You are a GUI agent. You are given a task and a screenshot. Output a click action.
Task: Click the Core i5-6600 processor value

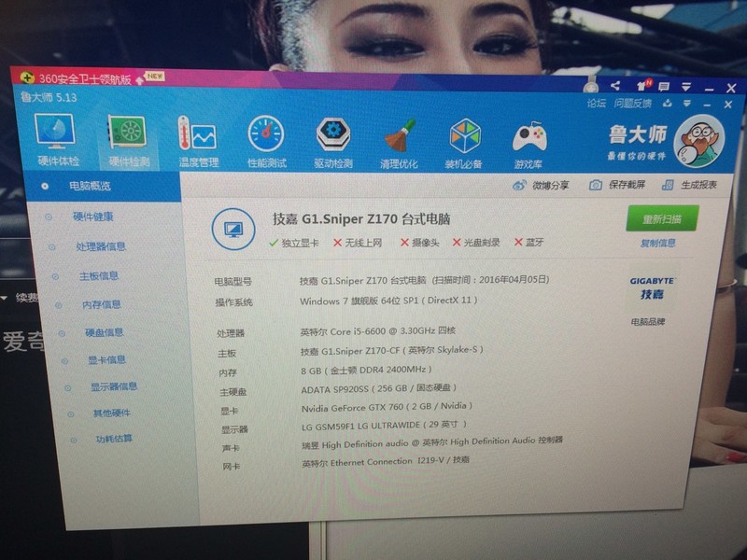(x=378, y=331)
